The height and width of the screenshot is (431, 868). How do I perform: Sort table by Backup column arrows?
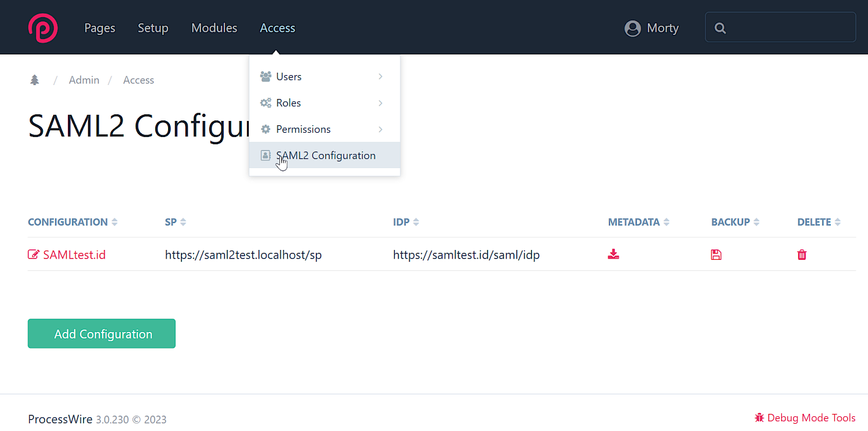756,222
